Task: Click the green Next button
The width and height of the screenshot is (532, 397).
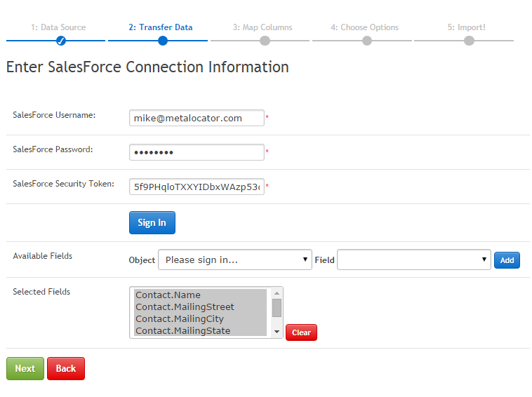Action: 25,368
